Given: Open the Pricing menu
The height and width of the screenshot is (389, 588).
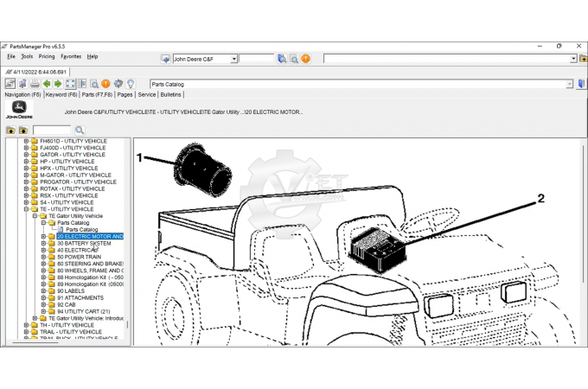Looking at the screenshot, I should [47, 56].
